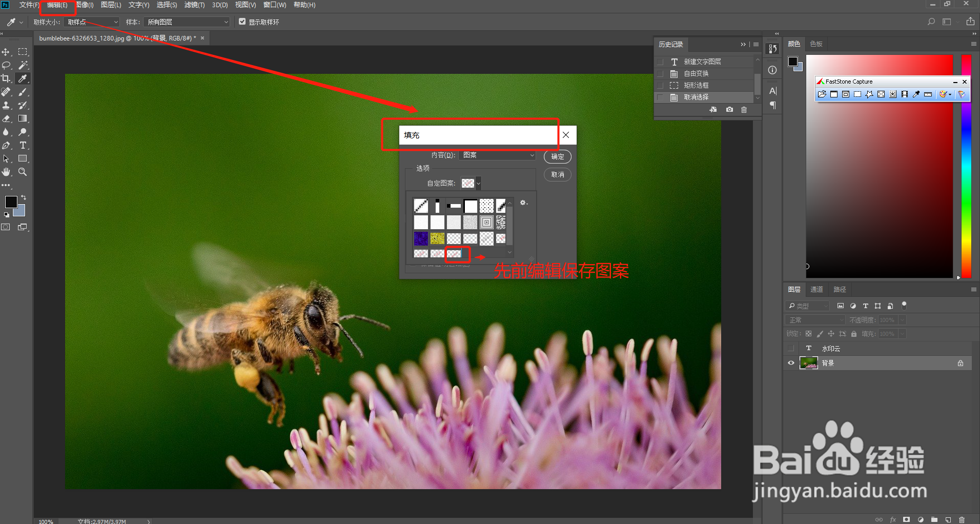The image size is (980, 524).
Task: Open the 图层 menu in menu bar
Action: pos(111,5)
